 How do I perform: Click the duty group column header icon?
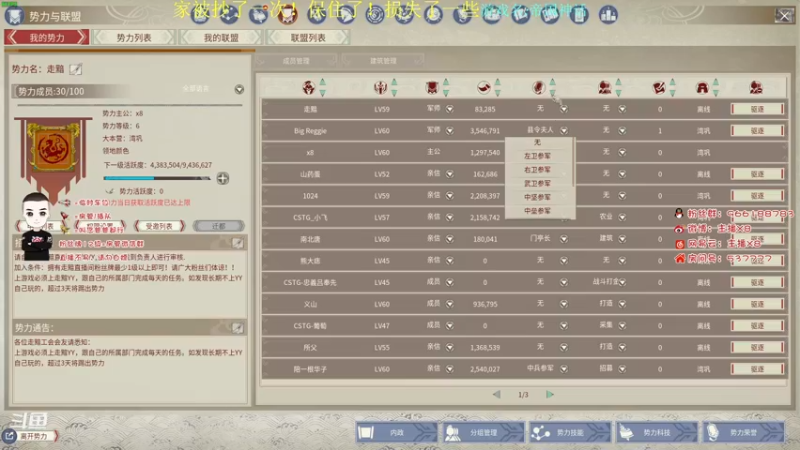pyautogui.click(x=605, y=88)
